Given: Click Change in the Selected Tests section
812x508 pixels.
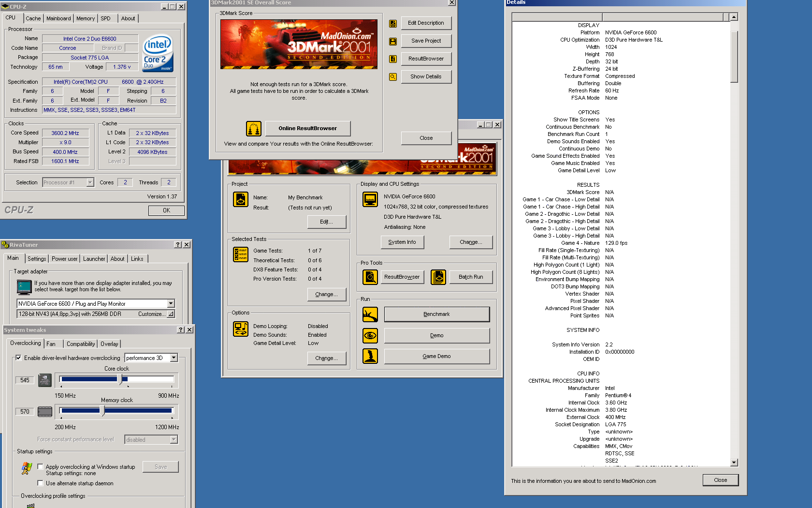Looking at the screenshot, I should click(327, 295).
